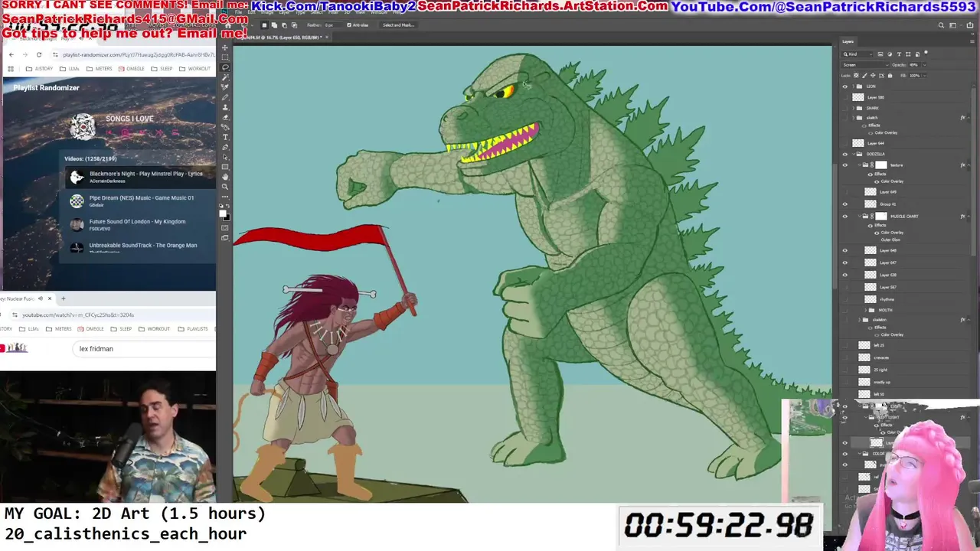Viewport: 980px width, 551px height.
Task: Select the Path Selection arrow tool
Action: pyautogui.click(x=225, y=157)
